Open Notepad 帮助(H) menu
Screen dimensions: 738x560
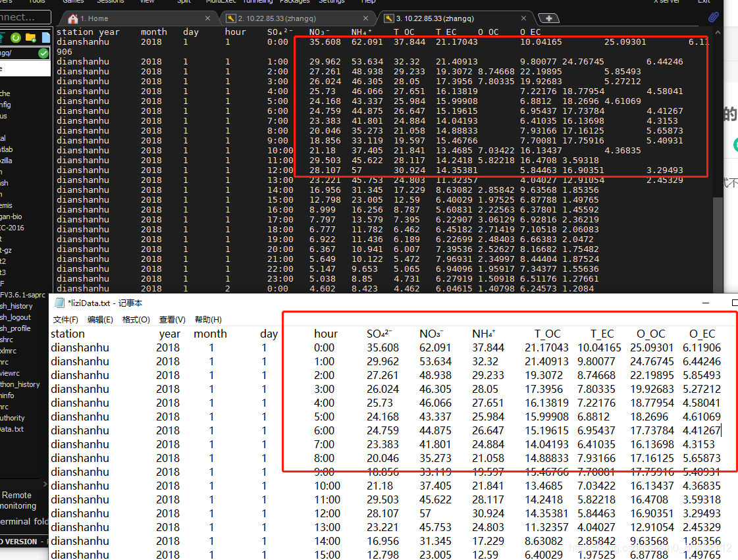(208, 320)
